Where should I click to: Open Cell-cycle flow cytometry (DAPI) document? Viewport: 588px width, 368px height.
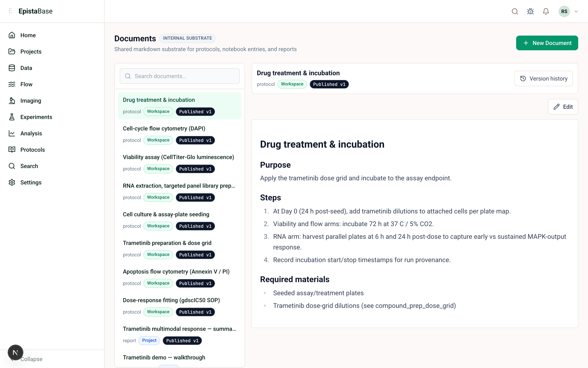coord(179,134)
